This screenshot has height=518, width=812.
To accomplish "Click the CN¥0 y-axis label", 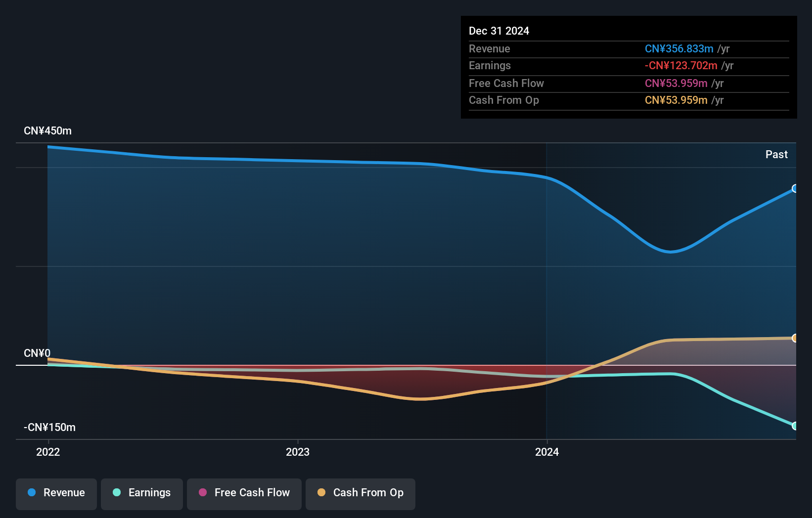I will click(37, 353).
